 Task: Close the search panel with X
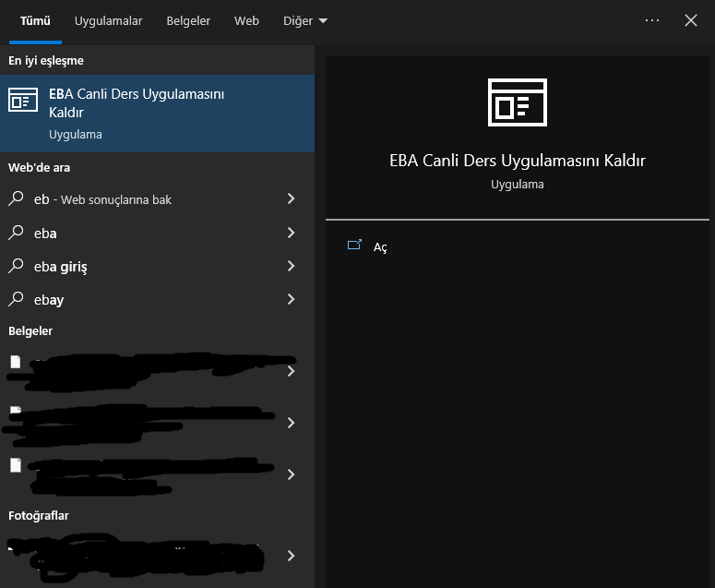point(691,20)
